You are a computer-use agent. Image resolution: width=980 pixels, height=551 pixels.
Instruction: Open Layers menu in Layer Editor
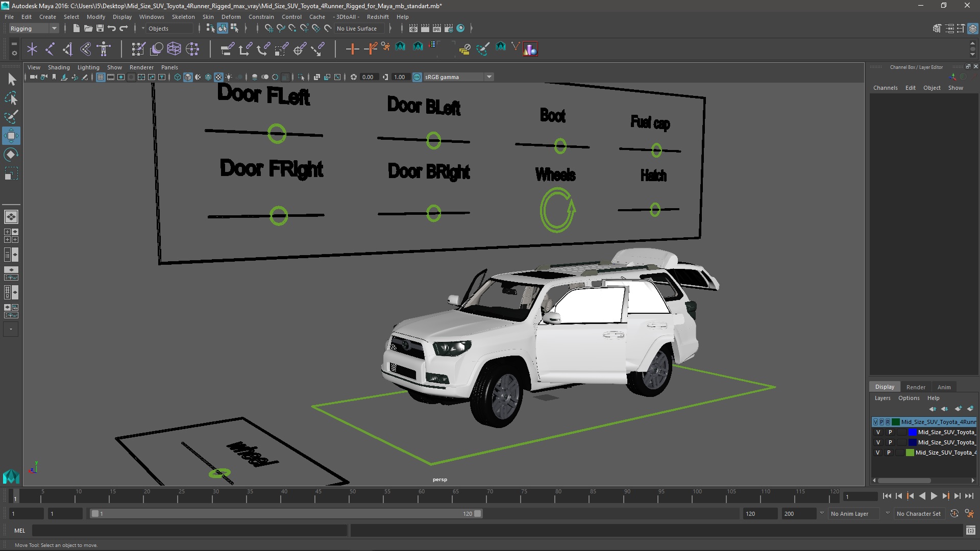coord(882,398)
